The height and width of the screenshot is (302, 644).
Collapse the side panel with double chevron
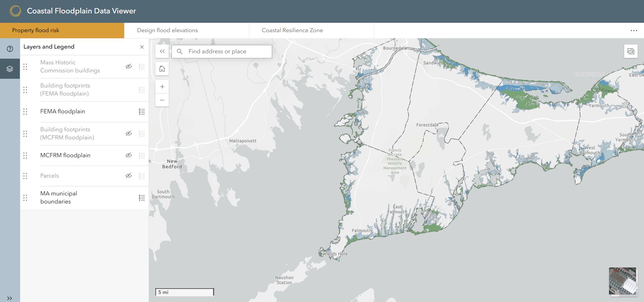(162, 52)
